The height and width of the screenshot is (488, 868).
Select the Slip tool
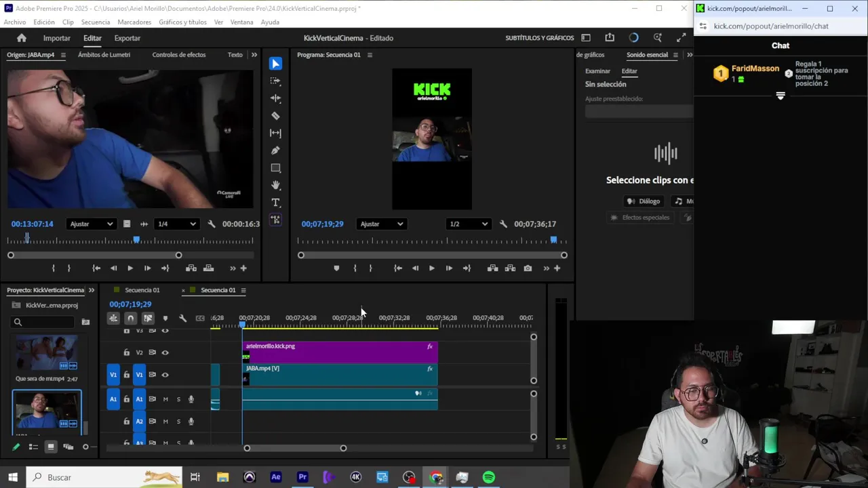(275, 133)
